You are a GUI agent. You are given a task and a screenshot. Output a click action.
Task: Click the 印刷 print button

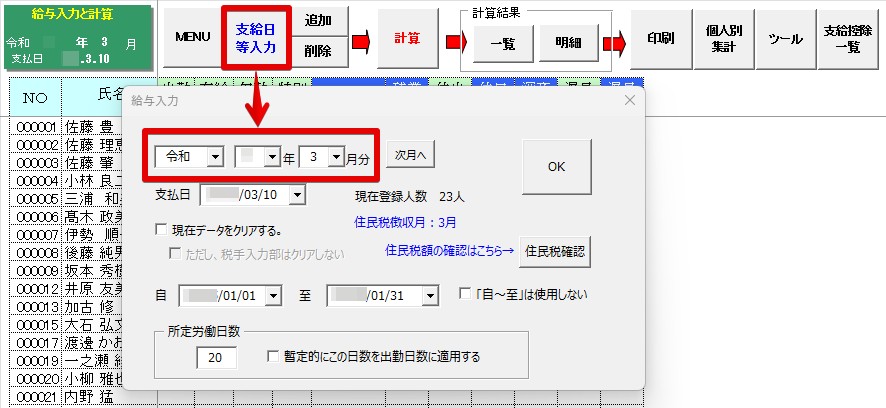[660, 38]
